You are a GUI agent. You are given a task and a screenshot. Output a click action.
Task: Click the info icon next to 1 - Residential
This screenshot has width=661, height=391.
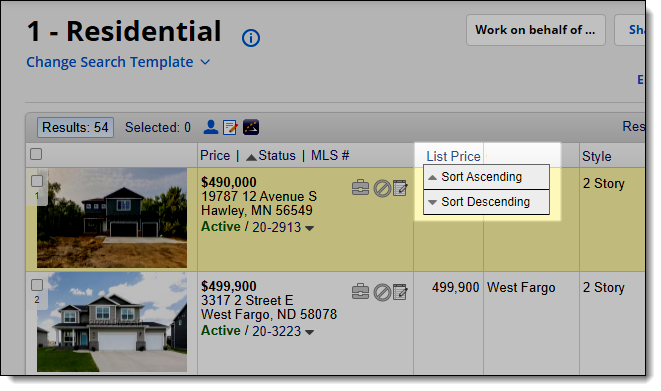coord(251,38)
